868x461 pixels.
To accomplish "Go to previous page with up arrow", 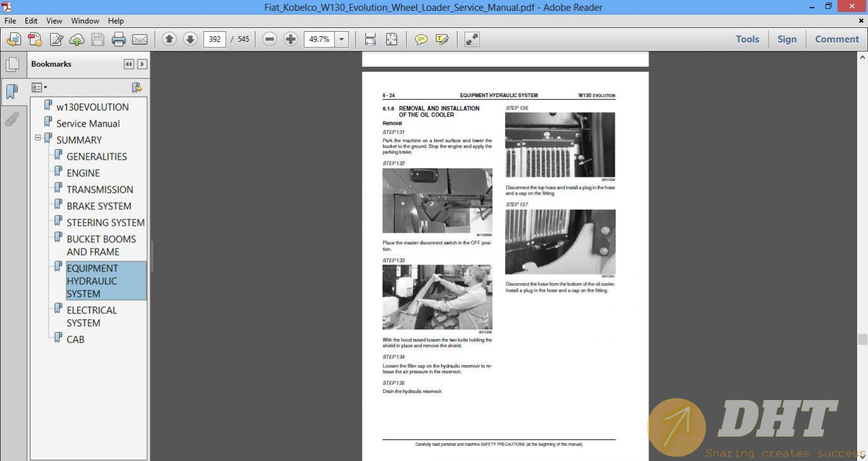I will coord(169,39).
